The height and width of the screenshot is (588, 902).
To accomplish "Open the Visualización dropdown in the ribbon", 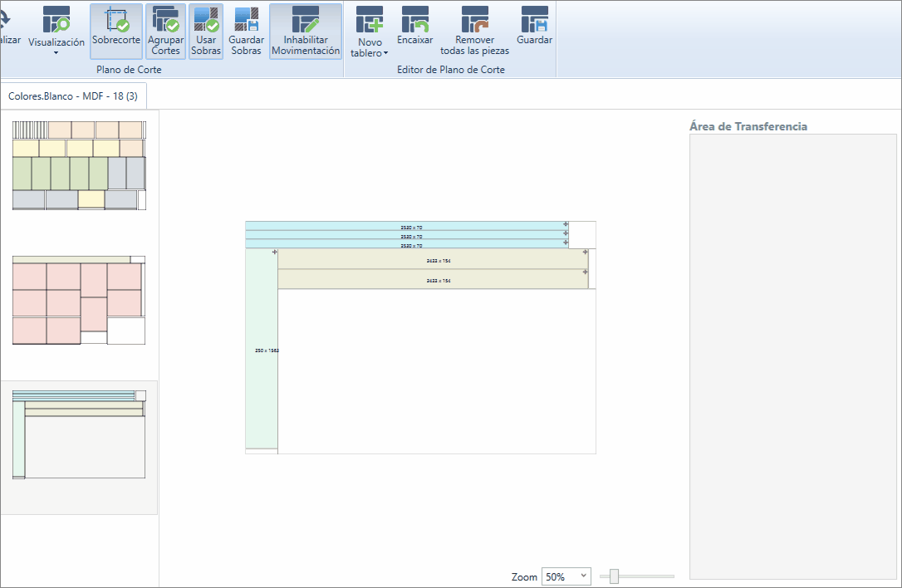I will tap(56, 31).
